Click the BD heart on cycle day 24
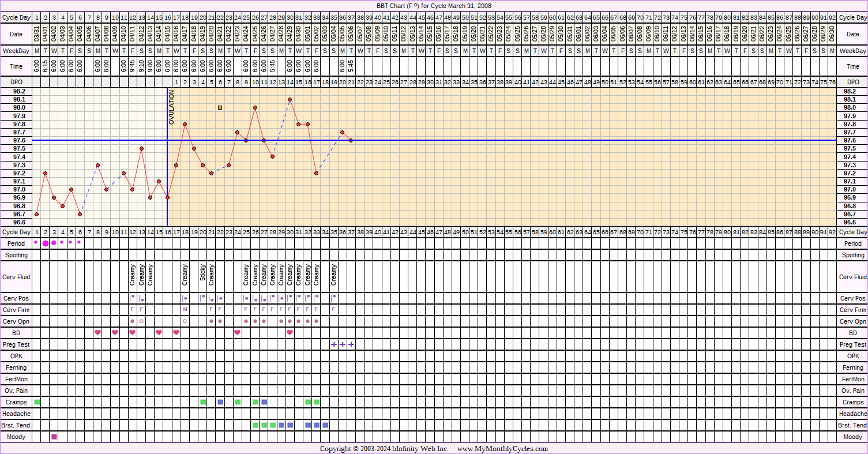Image resolution: width=868 pixels, height=454 pixels. coord(237,332)
